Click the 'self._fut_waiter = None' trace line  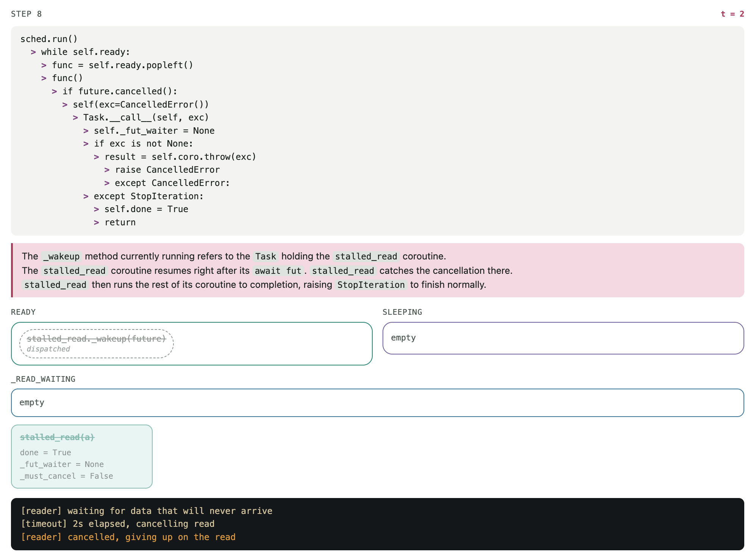pyautogui.click(x=154, y=131)
